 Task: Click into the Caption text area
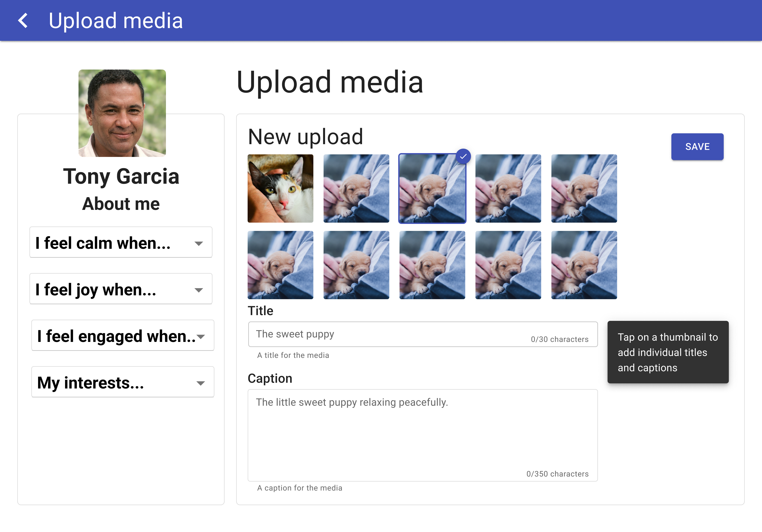coord(423,435)
